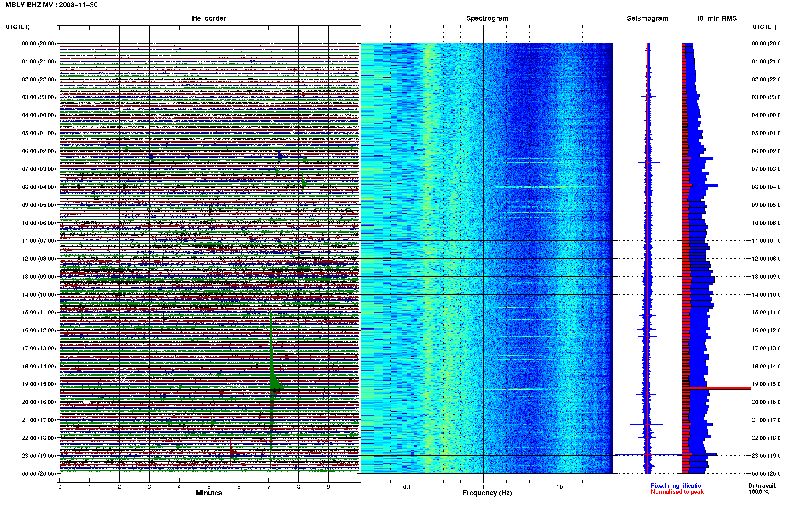Click the blue 'Fixed magnification' legend text
The height and width of the screenshot is (508, 812).
click(x=678, y=486)
